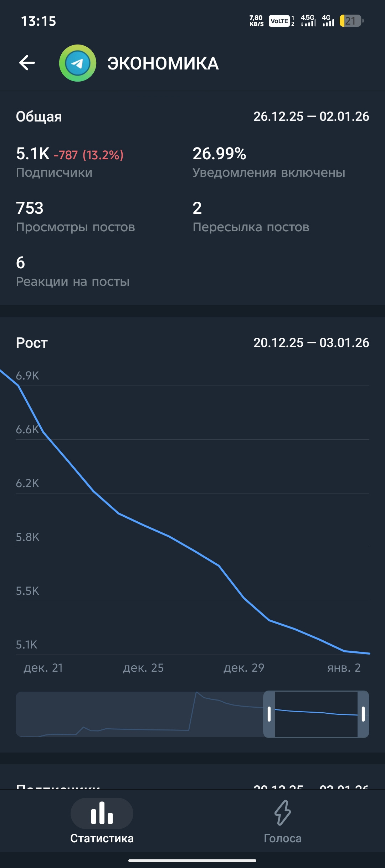Open the ЭКОНОМИКА channel avatar

click(x=78, y=63)
